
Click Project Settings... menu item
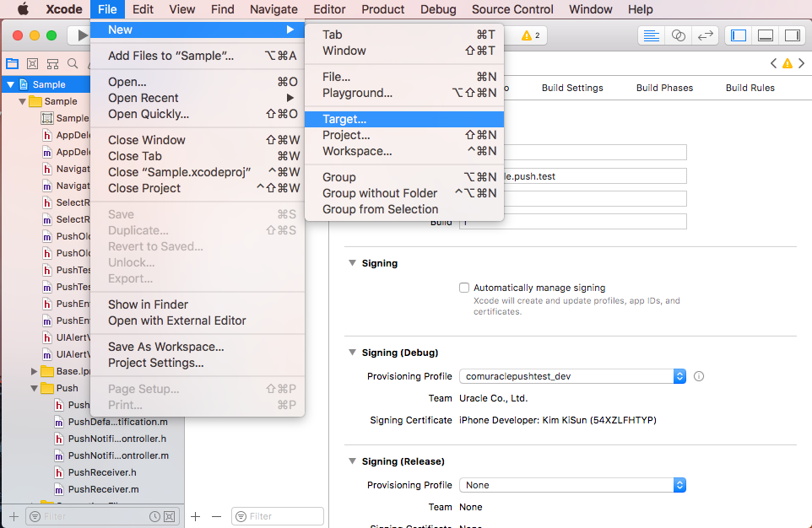[198, 363]
